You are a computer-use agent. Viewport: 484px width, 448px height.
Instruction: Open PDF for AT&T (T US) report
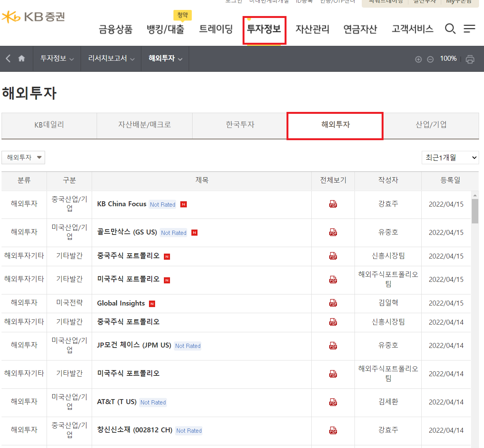[333, 402]
